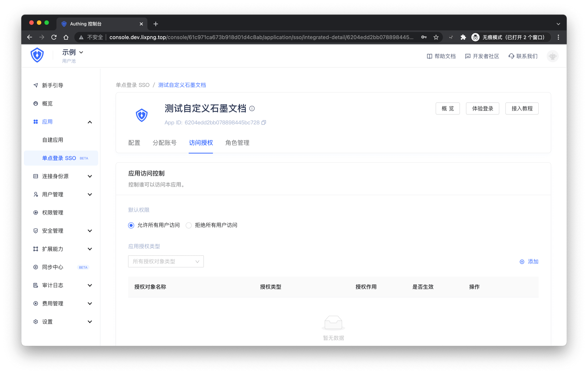588x374 pixels.
Task: Select 拒绝所有用户访问 radio button
Action: pyautogui.click(x=189, y=225)
